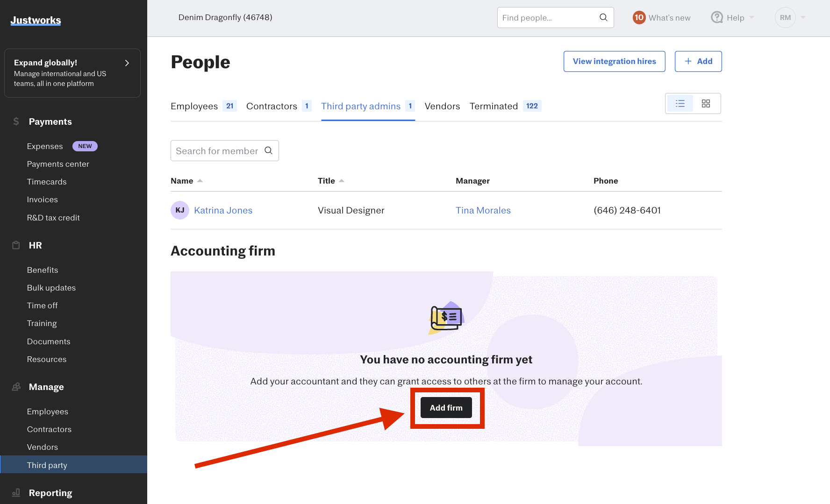
Task: Click Katrina Jones KJ avatar
Action: pyautogui.click(x=180, y=210)
